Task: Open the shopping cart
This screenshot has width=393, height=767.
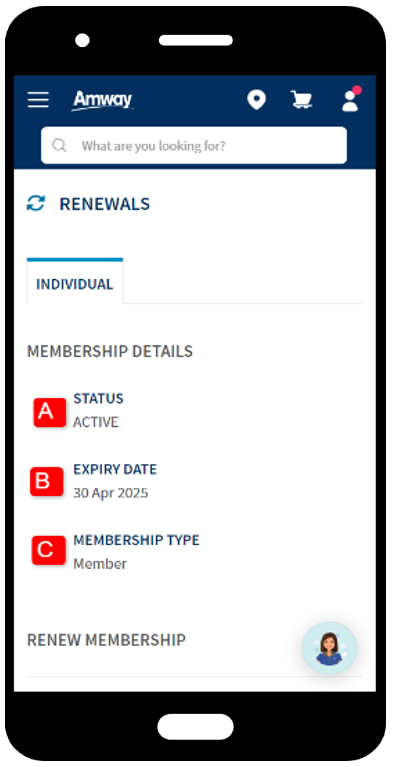Action: [301, 100]
